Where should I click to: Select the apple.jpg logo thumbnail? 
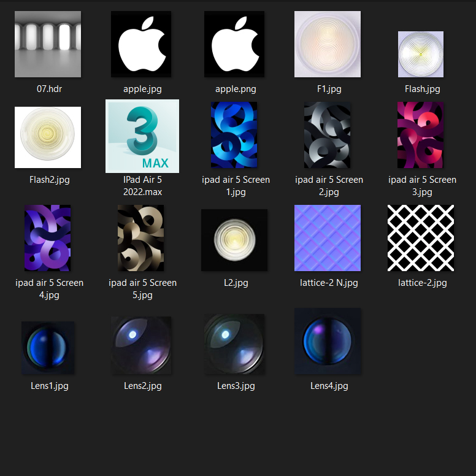(x=141, y=44)
